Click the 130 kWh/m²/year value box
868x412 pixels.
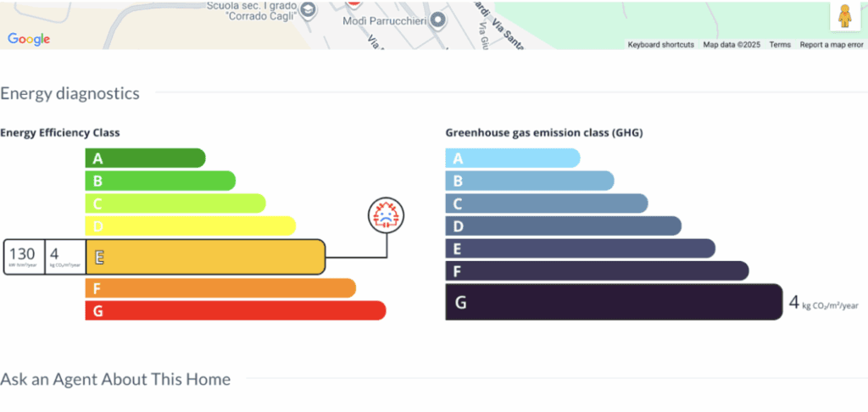(23, 257)
